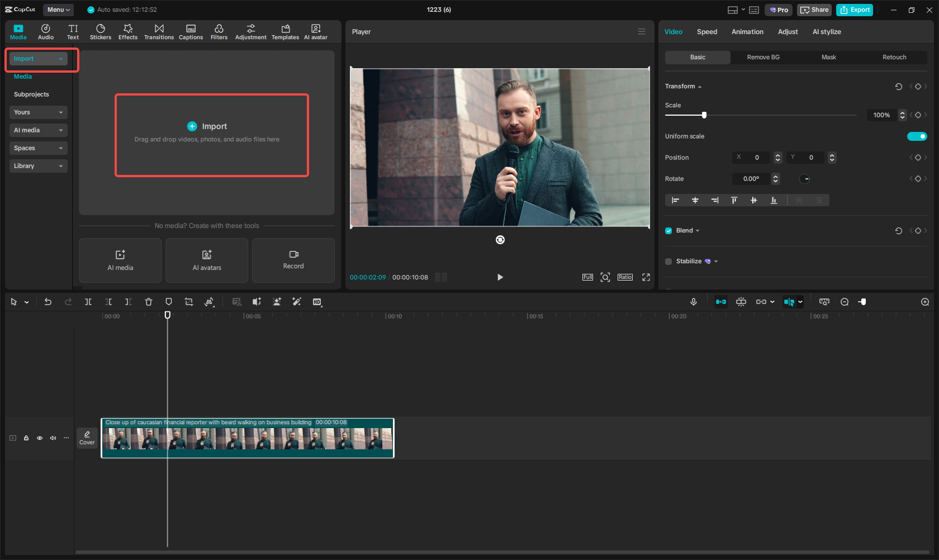The width and height of the screenshot is (939, 560).
Task: Open the Transitions panel
Action: coord(159,31)
